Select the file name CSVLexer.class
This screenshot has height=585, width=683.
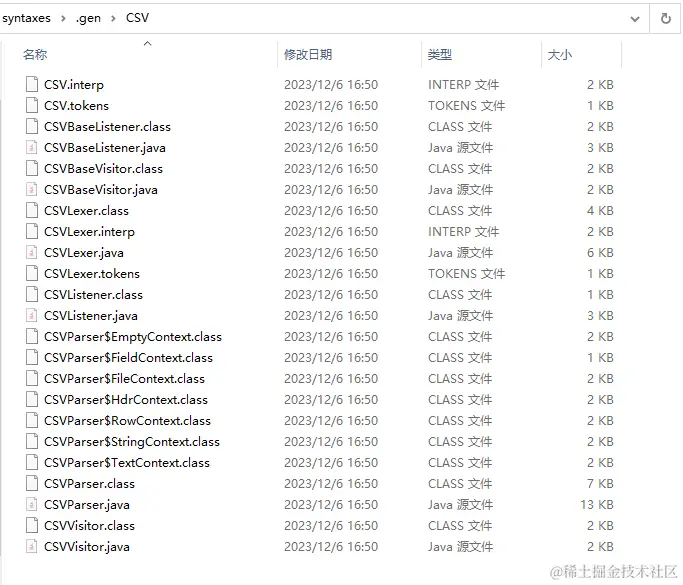point(86,210)
